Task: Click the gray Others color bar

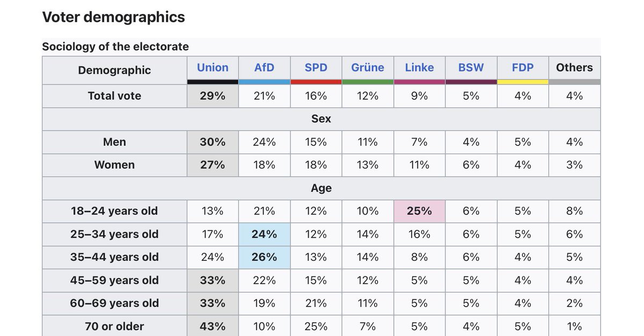Action: coord(574,82)
